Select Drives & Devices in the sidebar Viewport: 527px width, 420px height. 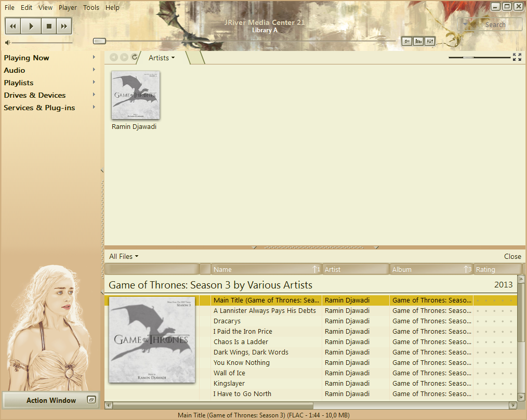coord(35,95)
